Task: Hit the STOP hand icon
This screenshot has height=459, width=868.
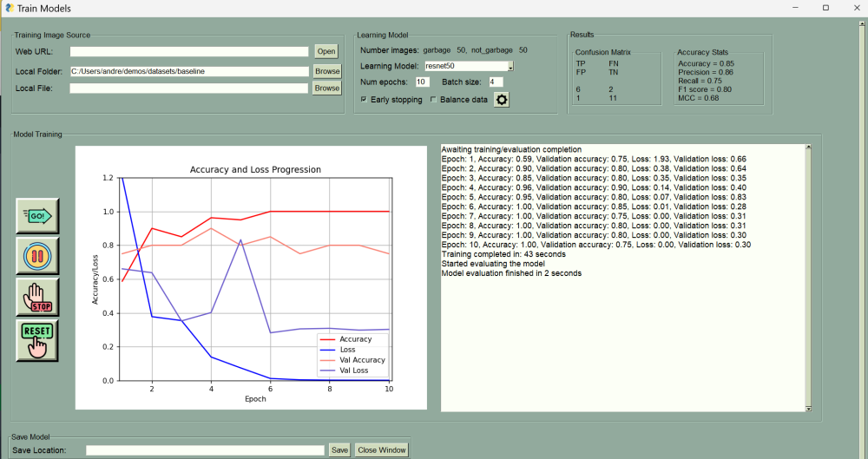Action: [37, 298]
